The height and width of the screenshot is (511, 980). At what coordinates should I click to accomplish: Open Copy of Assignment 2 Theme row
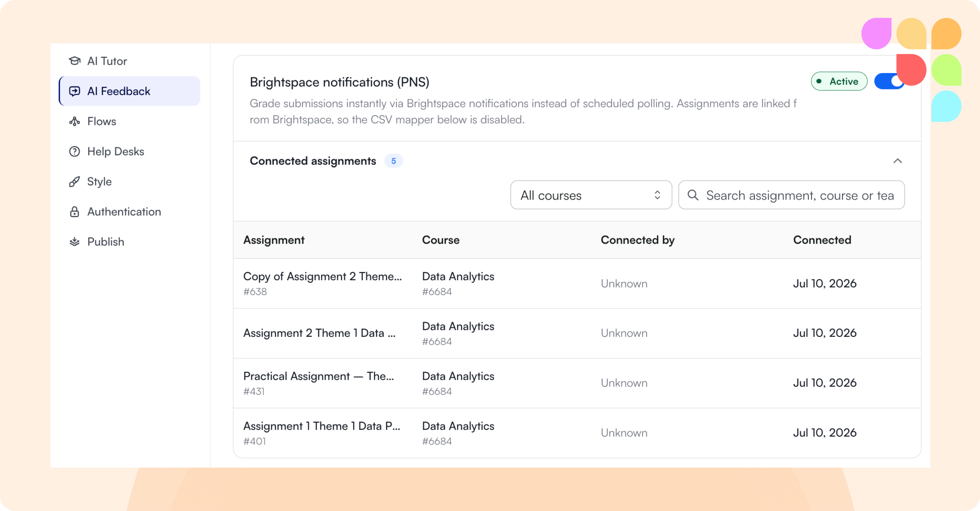(x=577, y=283)
